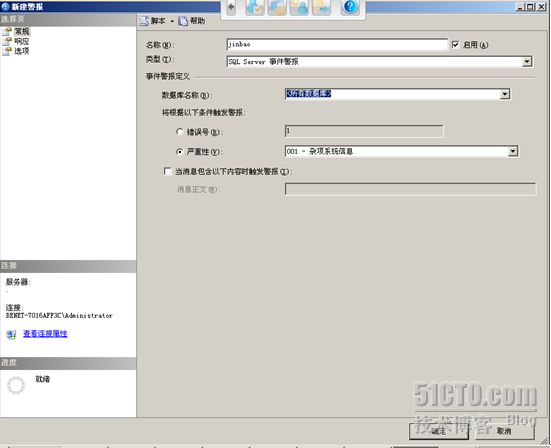Select the 严重性 radio button
Viewport: 551px width, 448px height.
click(x=180, y=151)
